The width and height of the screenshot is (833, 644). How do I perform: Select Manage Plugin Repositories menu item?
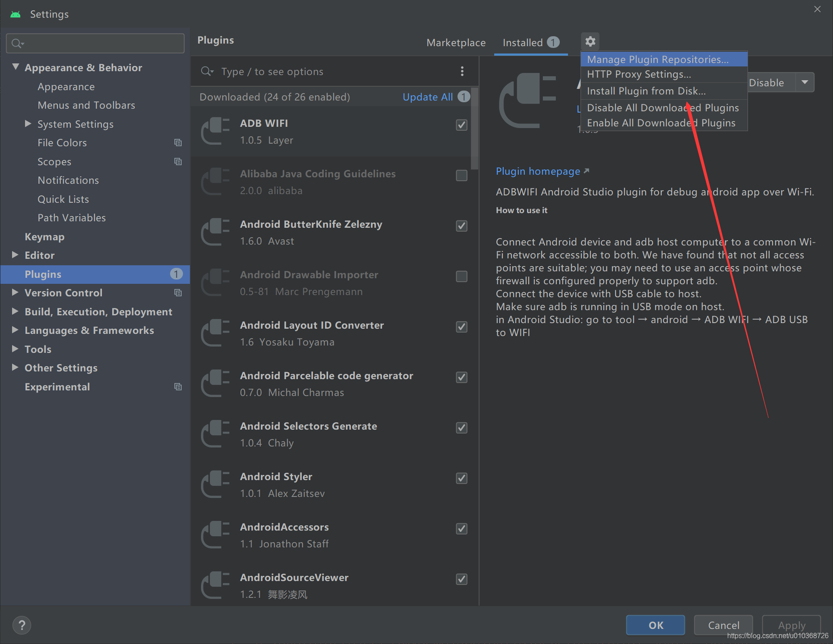[x=664, y=60]
